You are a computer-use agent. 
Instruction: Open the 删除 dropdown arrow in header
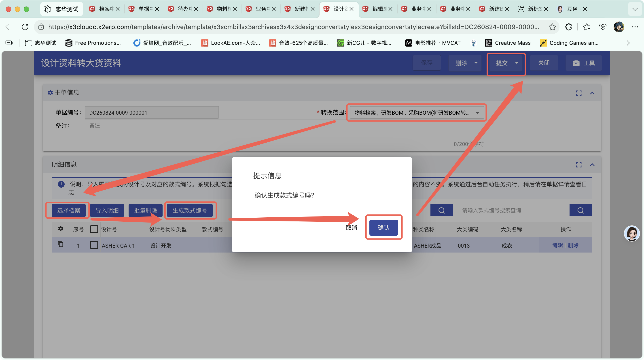pos(476,63)
